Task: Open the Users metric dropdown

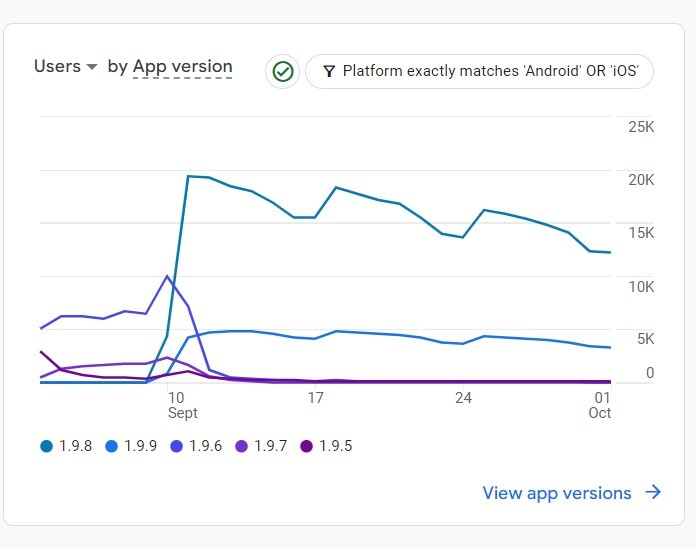Action: [x=66, y=67]
